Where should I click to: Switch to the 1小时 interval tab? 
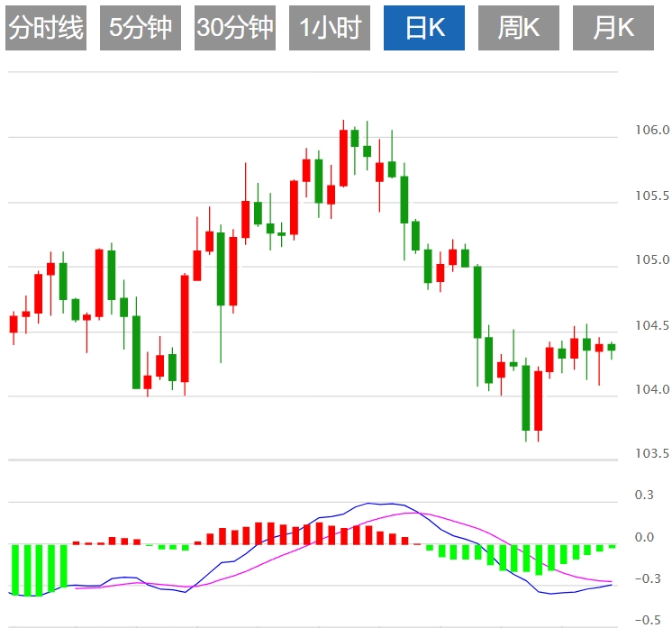coord(329,28)
